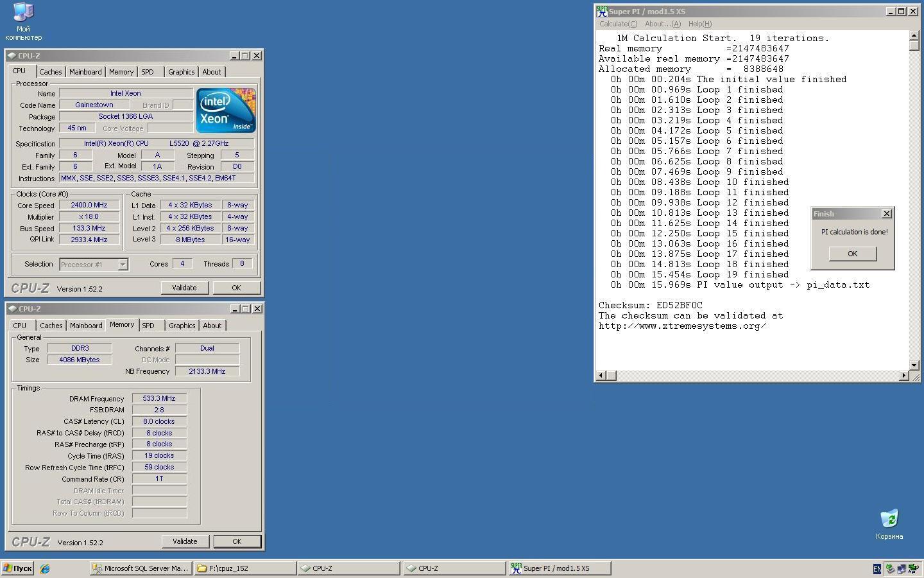Screen dimensions: 924x578
Task: Click the Level 3 cache 8 MBytes value
Action: click(x=191, y=240)
